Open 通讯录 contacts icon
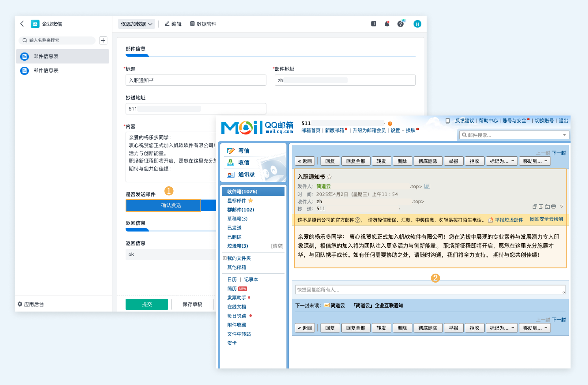 click(231, 174)
